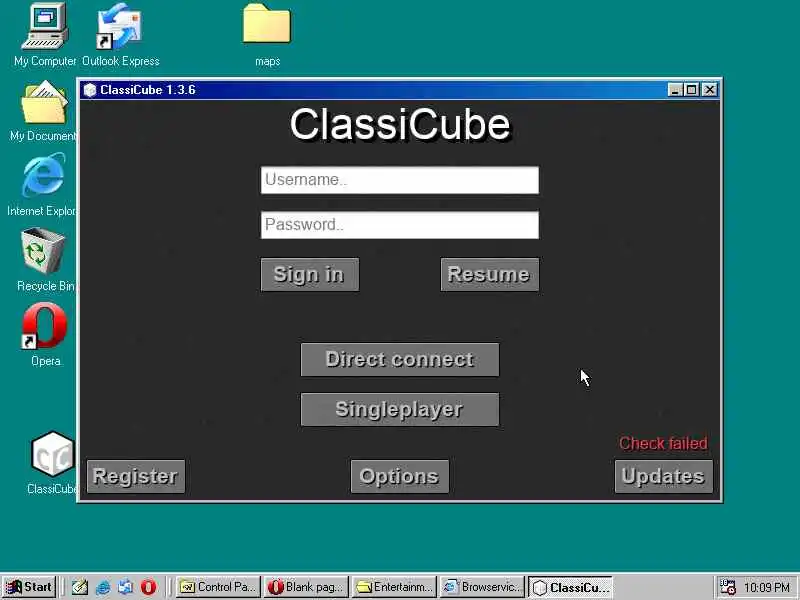Open the Start menu
The height and width of the screenshot is (600, 800).
[29, 587]
